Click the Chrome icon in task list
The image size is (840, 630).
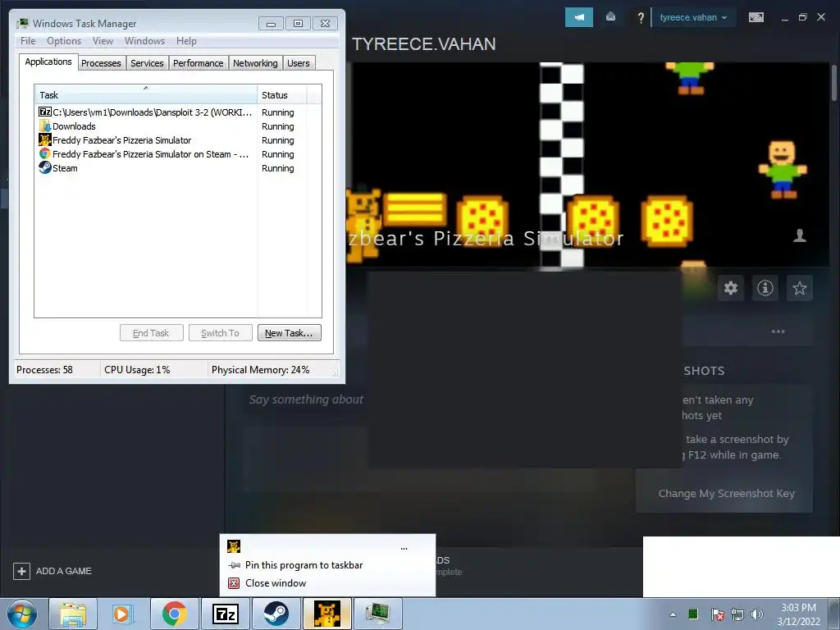coord(45,153)
